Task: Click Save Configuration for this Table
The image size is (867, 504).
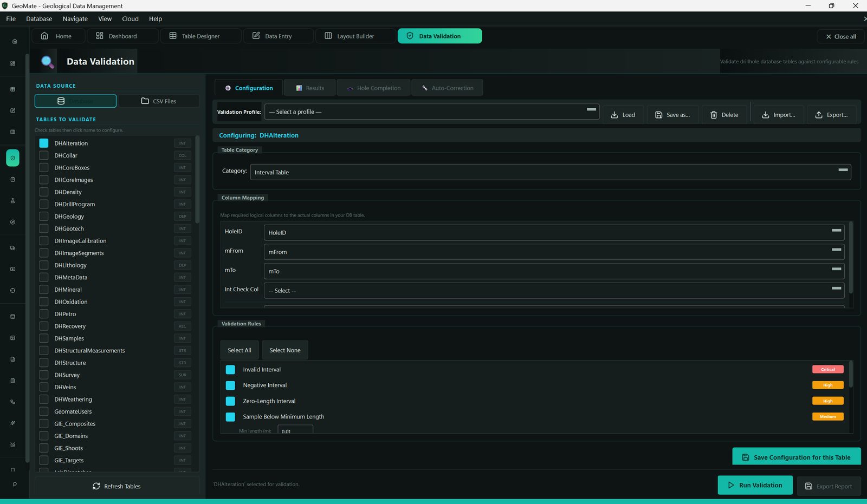Action: tap(797, 457)
